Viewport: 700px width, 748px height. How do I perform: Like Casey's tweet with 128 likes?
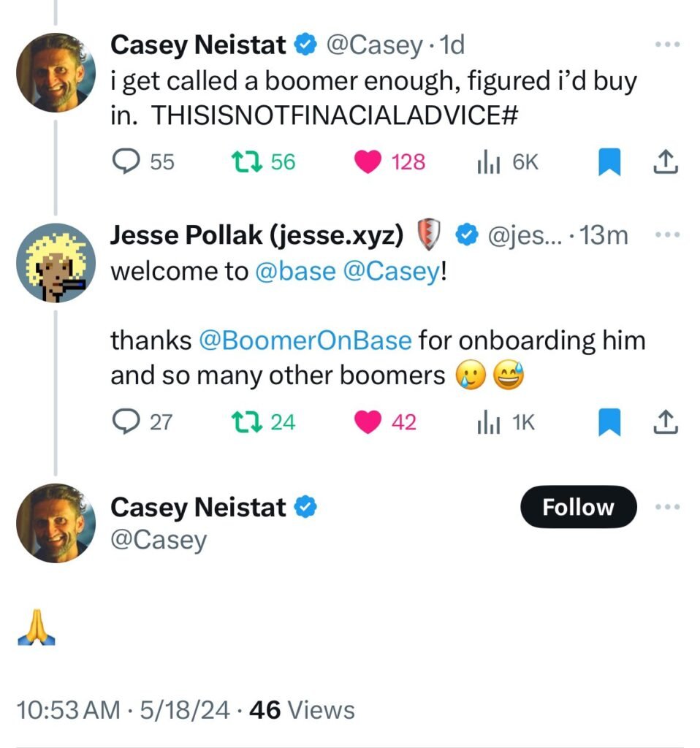point(370,162)
